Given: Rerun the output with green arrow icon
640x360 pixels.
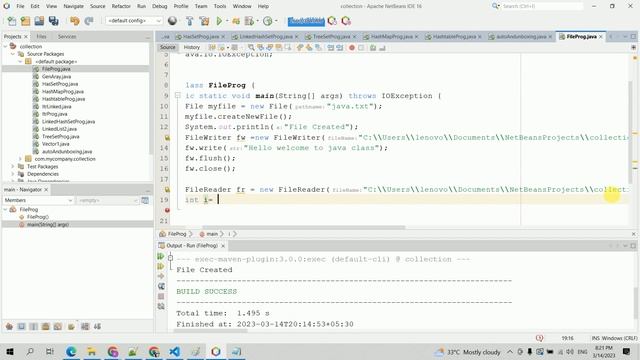Looking at the screenshot, I should [161, 256].
